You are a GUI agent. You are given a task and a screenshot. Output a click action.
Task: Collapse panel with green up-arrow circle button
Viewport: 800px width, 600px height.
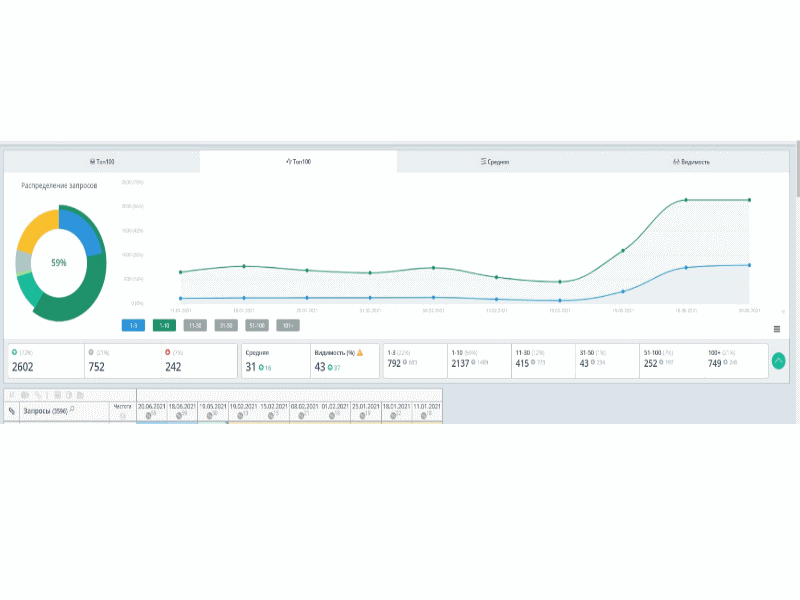pos(778,361)
